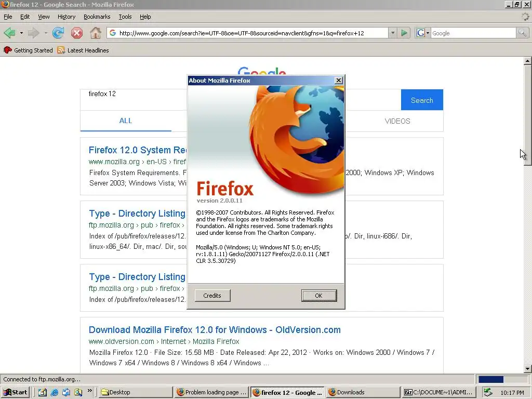This screenshot has width=532, height=399.
Task: Open 'Download Mozilla Firefox 12.0 for Windows' link
Action: point(215,330)
